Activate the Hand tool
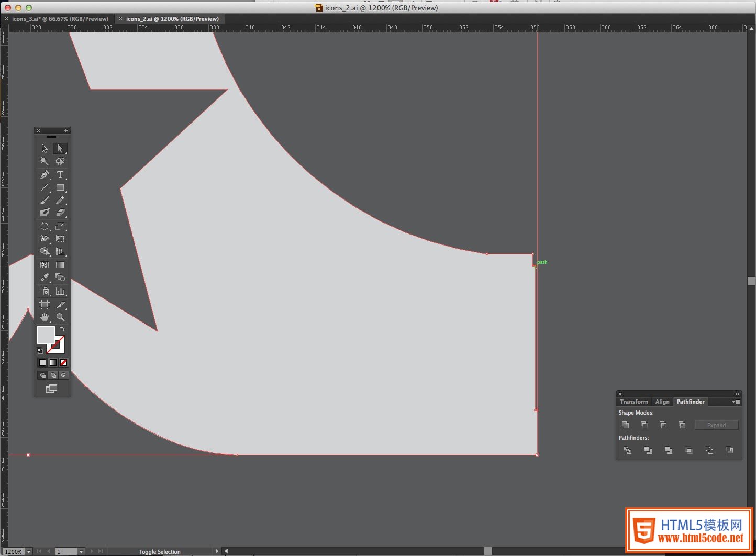The width and height of the screenshot is (756, 556). [x=45, y=317]
